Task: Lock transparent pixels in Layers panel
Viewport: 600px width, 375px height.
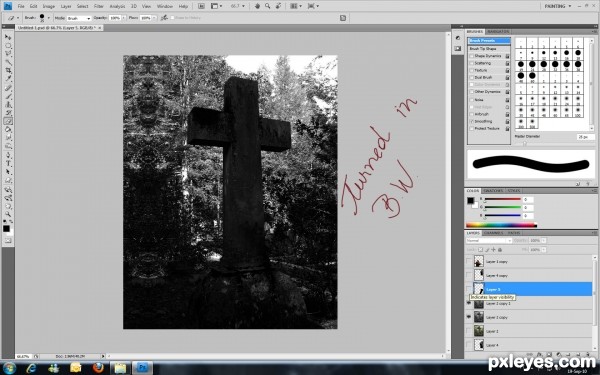Action: click(x=480, y=249)
